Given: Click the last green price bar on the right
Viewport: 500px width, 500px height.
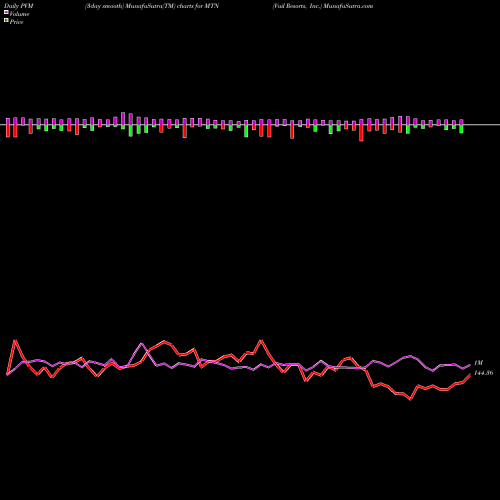Looking at the screenshot, I should 461,129.
